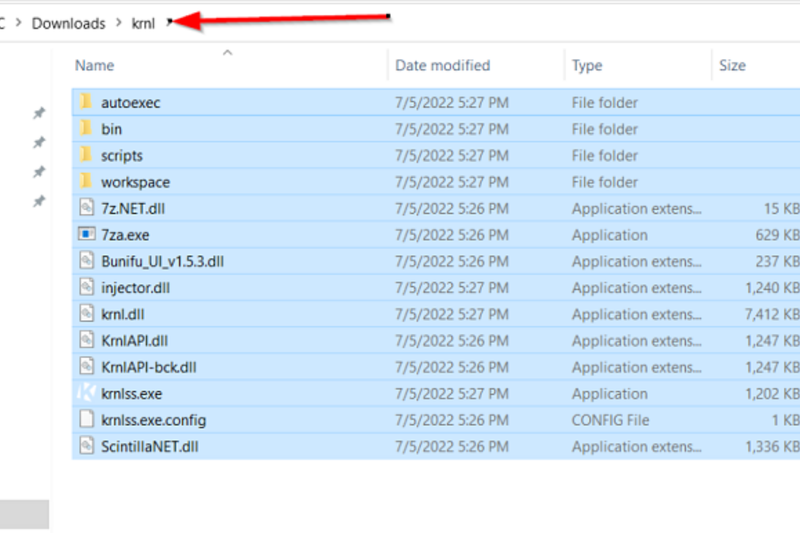Select the krnl.dll file name

(x=122, y=315)
